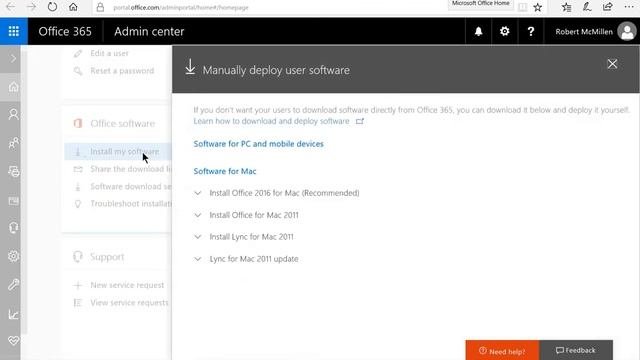Screen dimensions: 640x360
Task: Click the browser address bar
Action: (269, 7)
